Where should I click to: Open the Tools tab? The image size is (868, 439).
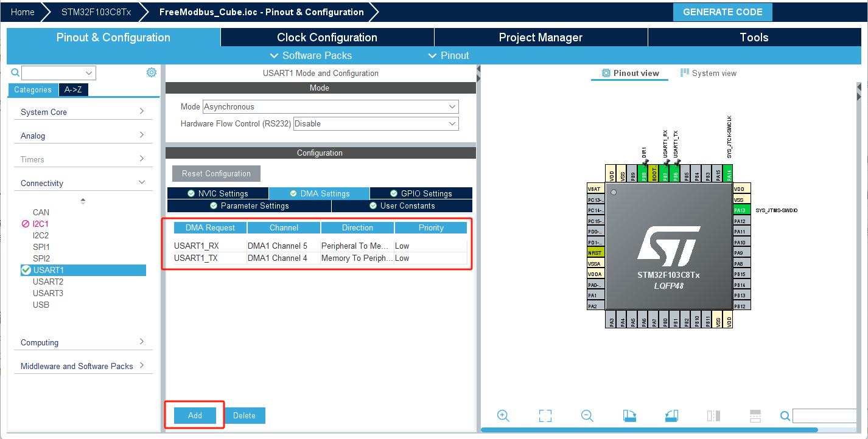pos(754,37)
